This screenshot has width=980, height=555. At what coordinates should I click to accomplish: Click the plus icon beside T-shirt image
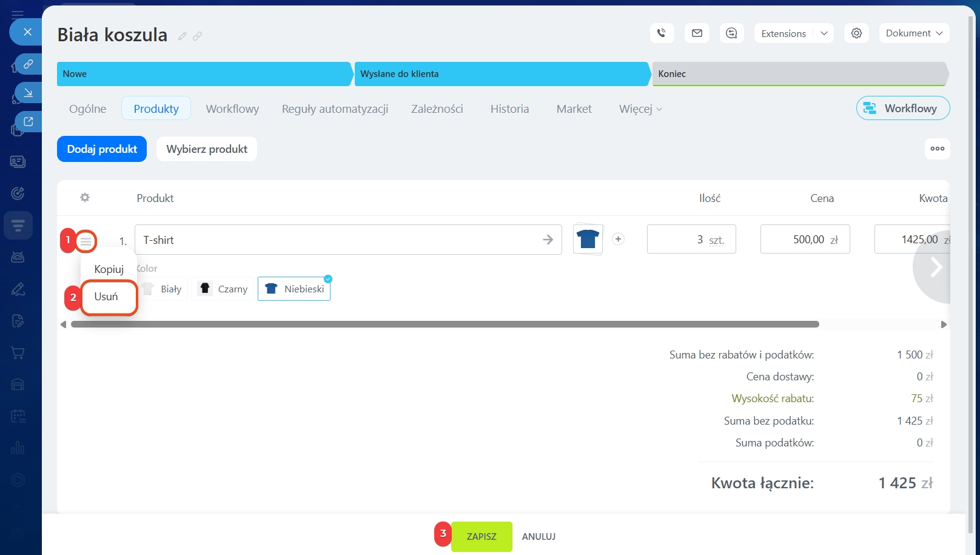(x=618, y=239)
